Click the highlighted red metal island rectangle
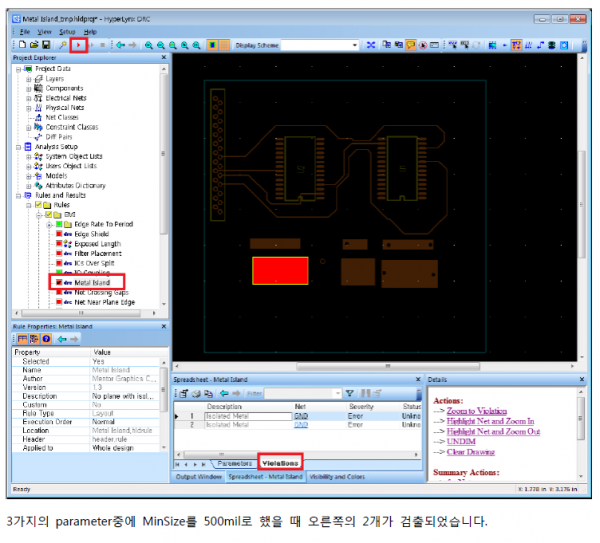The height and width of the screenshot is (543, 600). (279, 270)
